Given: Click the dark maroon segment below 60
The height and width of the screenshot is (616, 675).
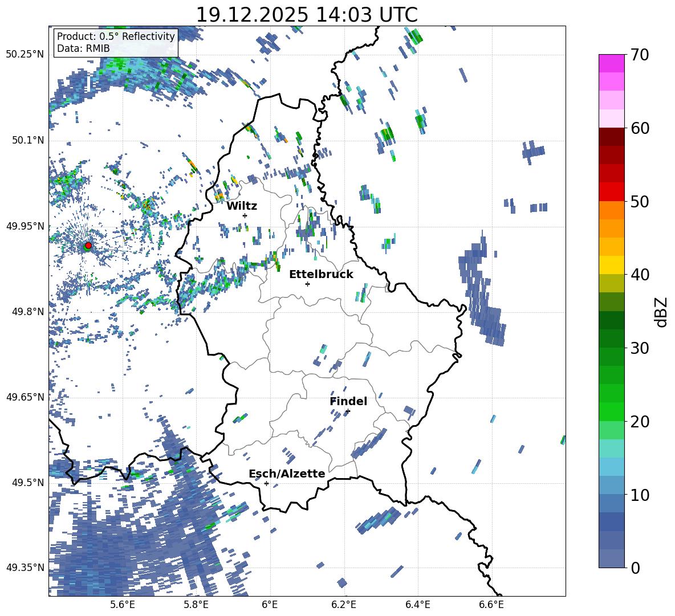Looking at the screenshot, I should pyautogui.click(x=611, y=137).
